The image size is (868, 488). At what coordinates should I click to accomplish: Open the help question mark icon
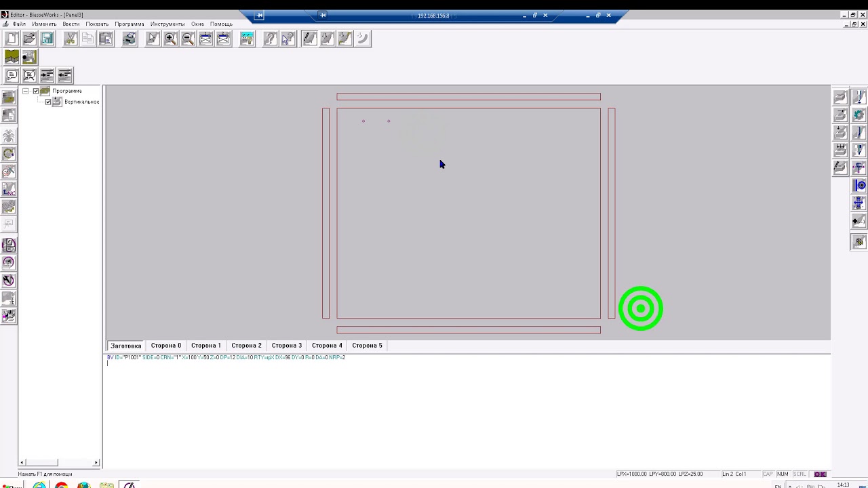270,39
